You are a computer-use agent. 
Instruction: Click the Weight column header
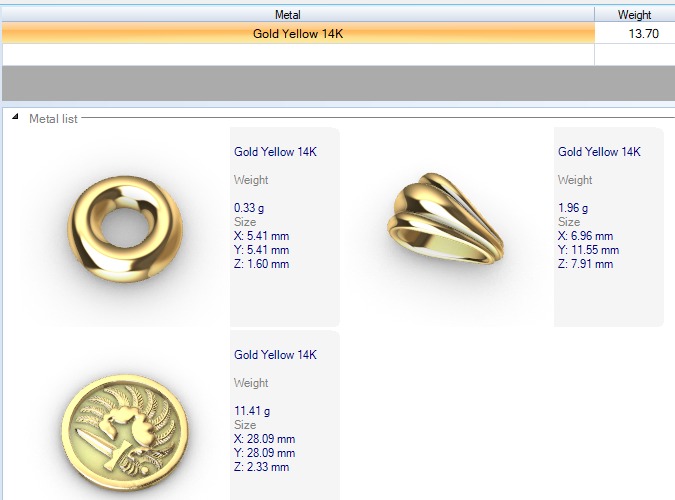(x=635, y=15)
